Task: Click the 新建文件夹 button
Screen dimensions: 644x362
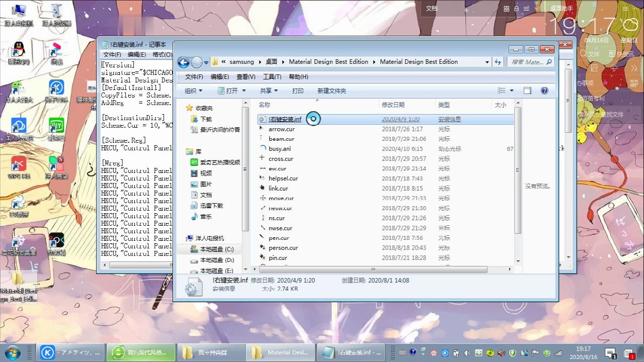Action: 332,90
